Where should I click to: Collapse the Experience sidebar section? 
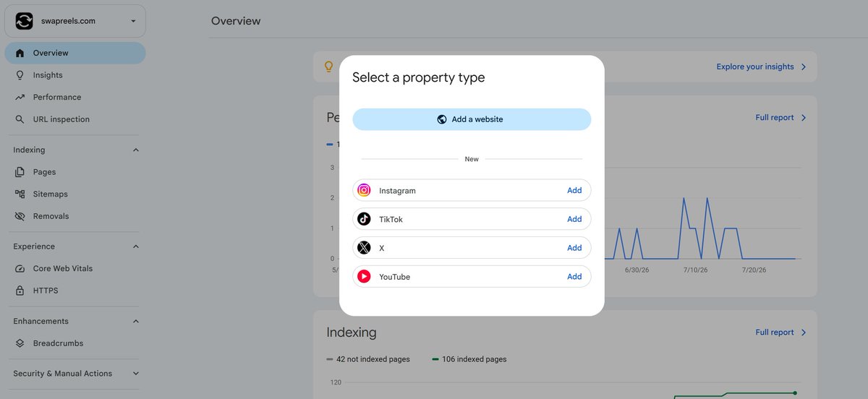tap(136, 246)
